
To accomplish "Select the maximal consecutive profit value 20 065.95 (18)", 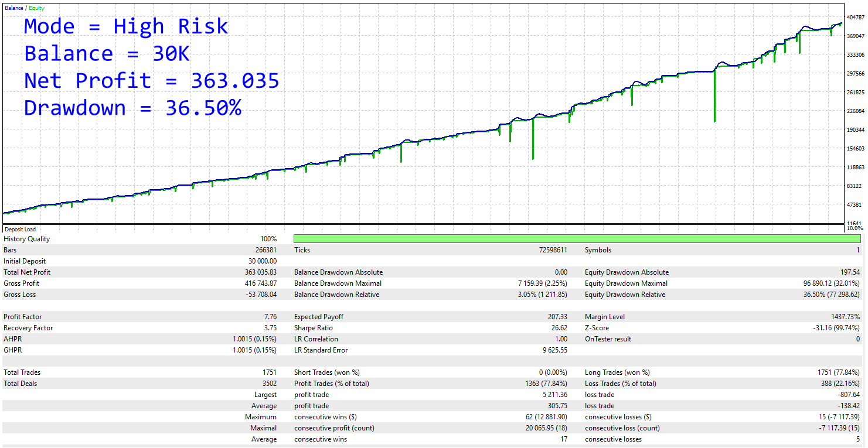I will (543, 428).
